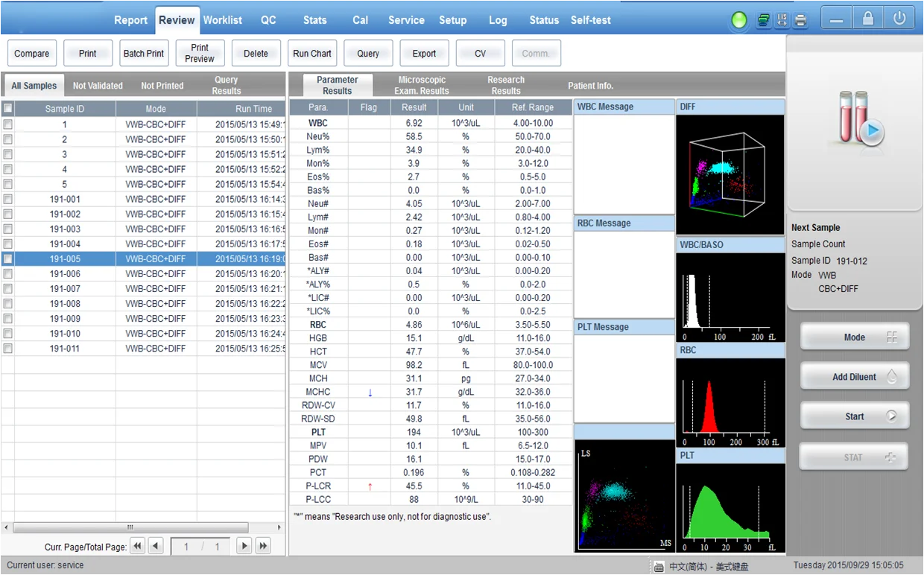Open the QC menu
The height and width of the screenshot is (575, 924).
tap(268, 20)
